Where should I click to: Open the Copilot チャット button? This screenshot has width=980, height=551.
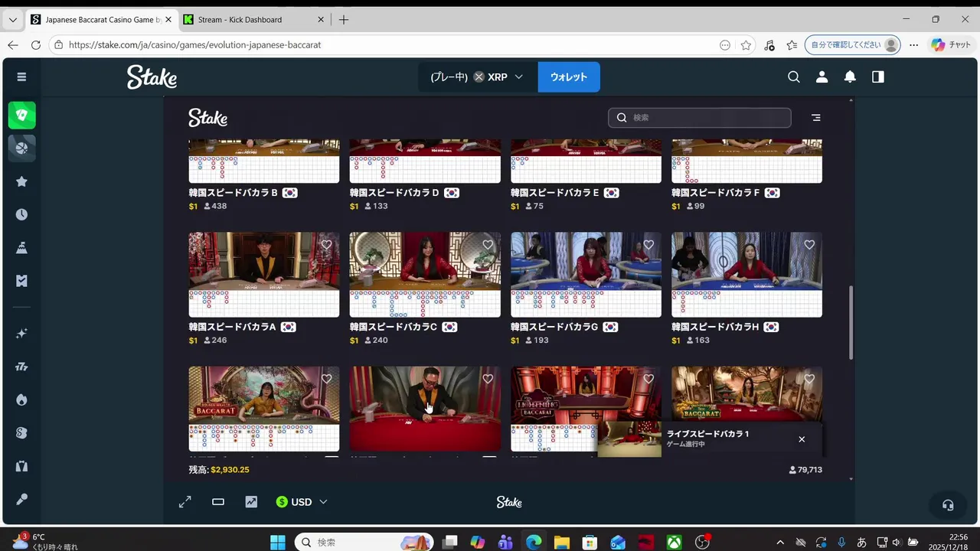952,45
